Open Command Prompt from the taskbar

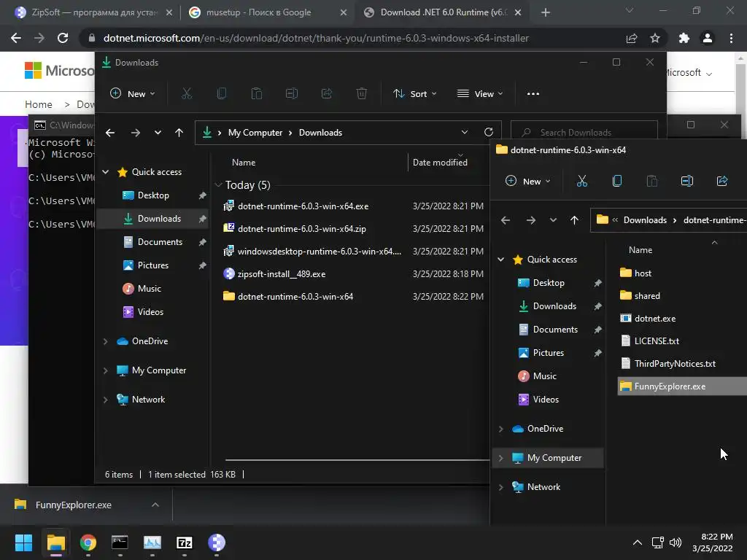click(120, 542)
